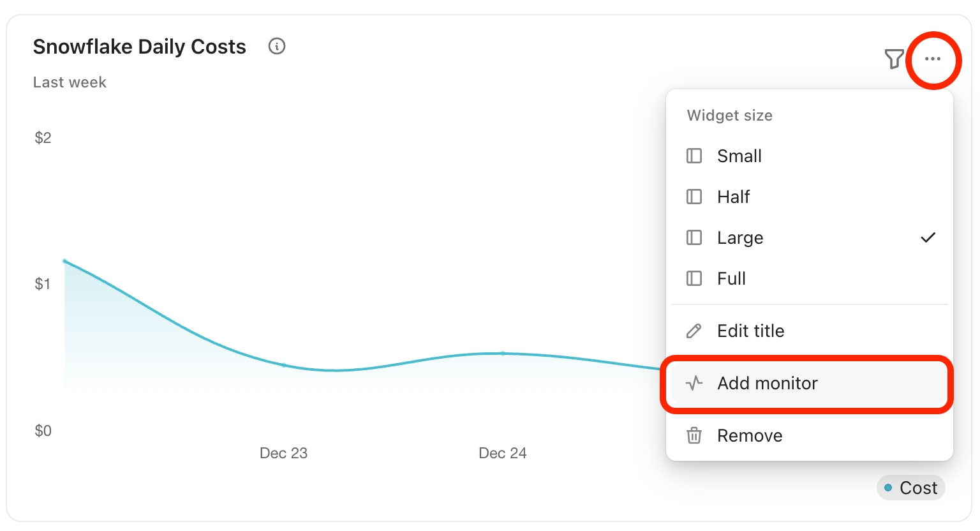Choose Add monitor from the menu
The height and width of the screenshot is (531, 980).
tap(768, 384)
